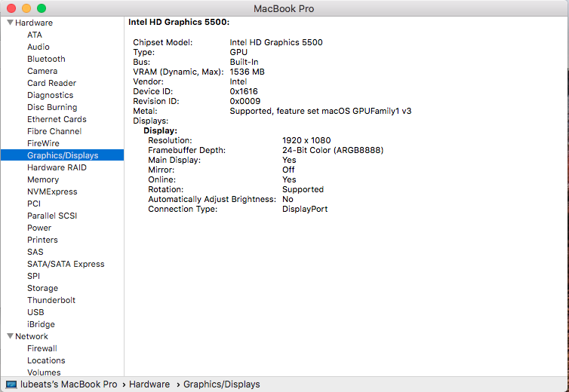Click Hardware in the bottom path bar
569x392 pixels.
(x=149, y=384)
